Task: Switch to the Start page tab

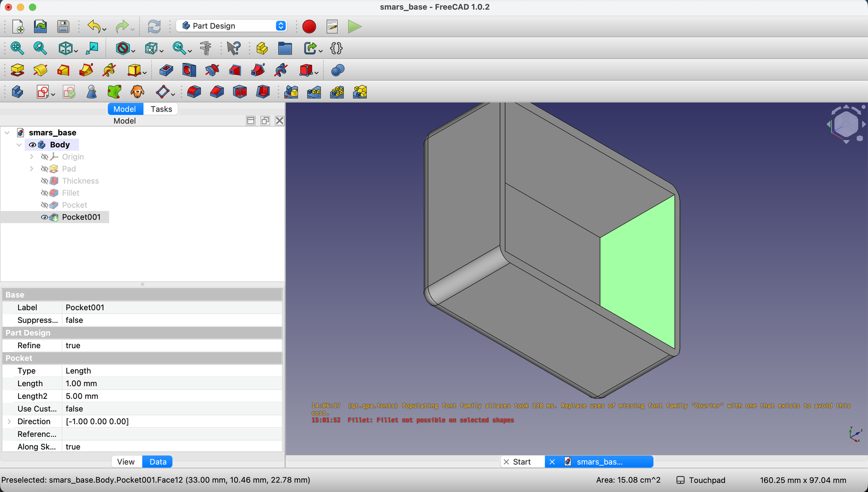Action: [x=522, y=462]
